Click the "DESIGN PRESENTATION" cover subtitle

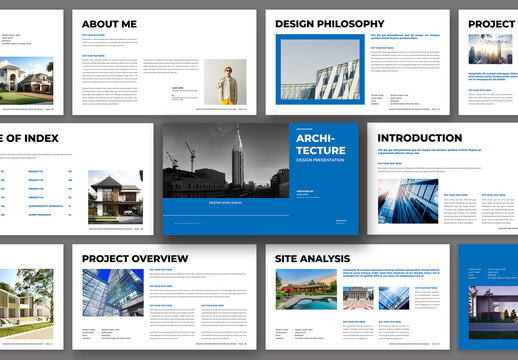[x=320, y=160]
